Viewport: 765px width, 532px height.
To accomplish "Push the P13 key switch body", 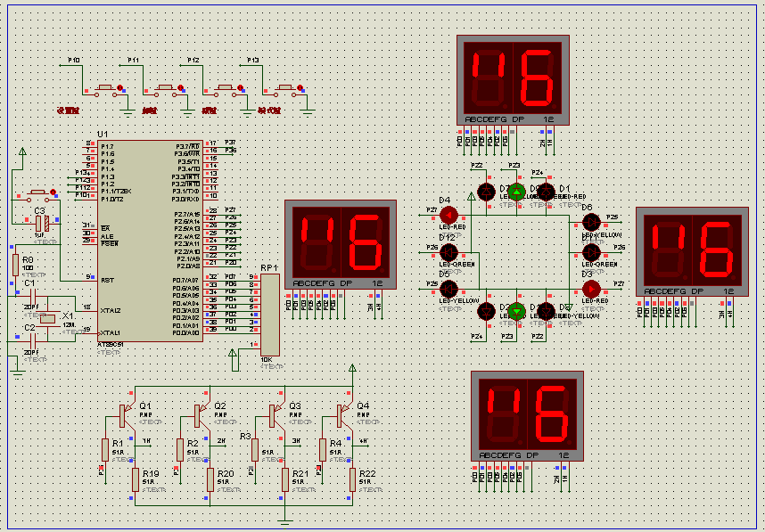I will 284,90.
